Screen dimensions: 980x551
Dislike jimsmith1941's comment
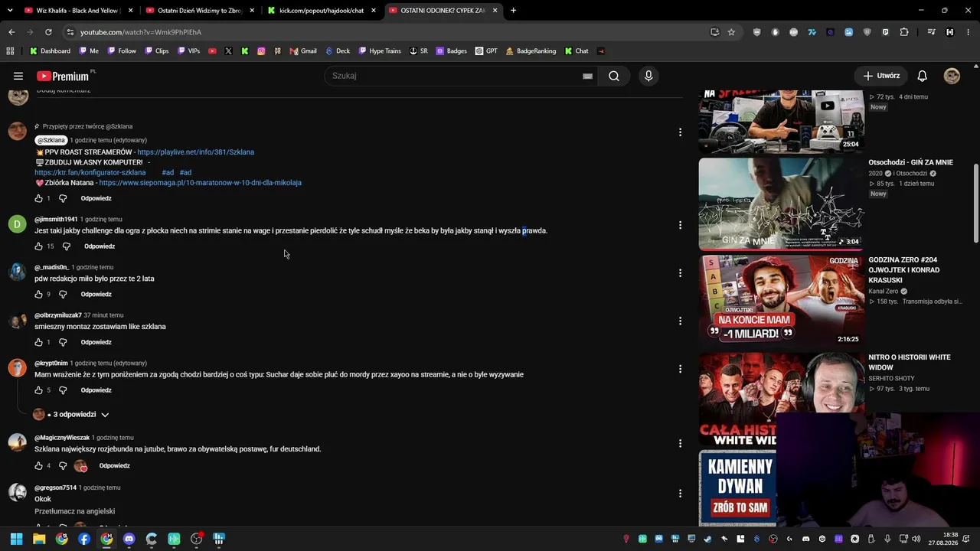point(66,246)
